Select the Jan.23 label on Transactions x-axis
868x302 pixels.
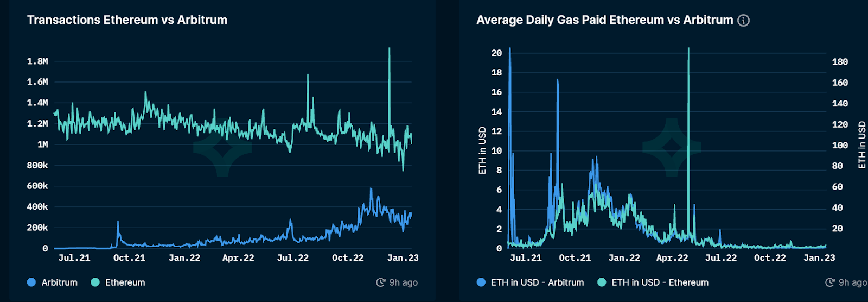[403, 258]
